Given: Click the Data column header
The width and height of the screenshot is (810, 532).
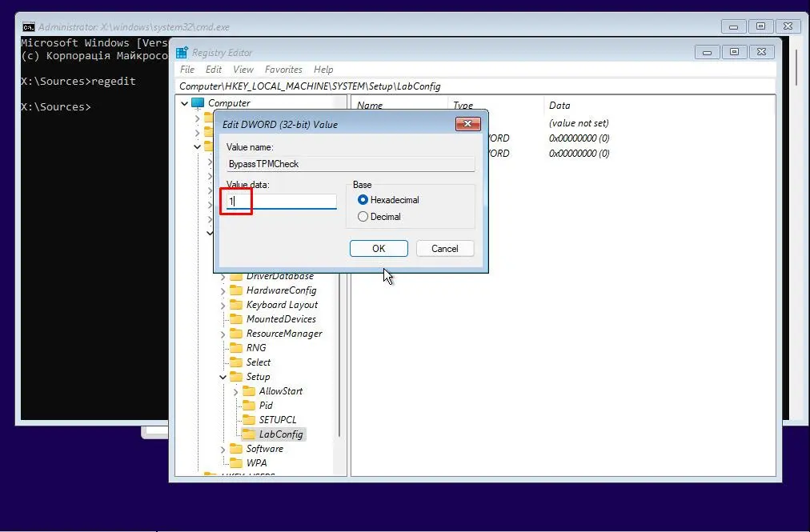Looking at the screenshot, I should (559, 106).
